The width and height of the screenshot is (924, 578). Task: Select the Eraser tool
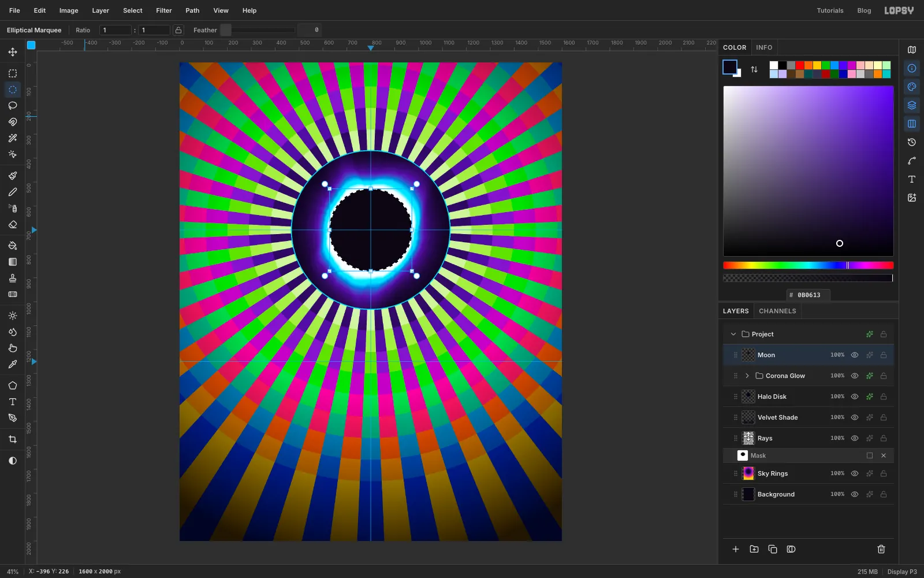click(x=13, y=224)
